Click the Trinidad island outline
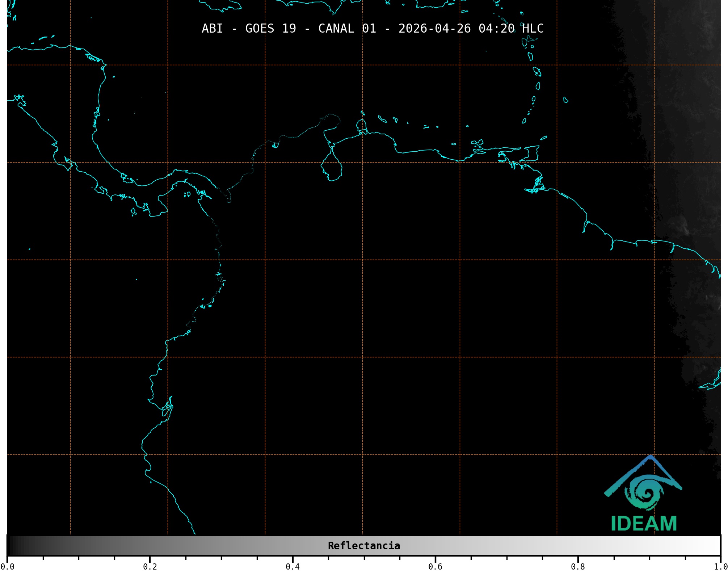The image size is (728, 571). (x=531, y=154)
